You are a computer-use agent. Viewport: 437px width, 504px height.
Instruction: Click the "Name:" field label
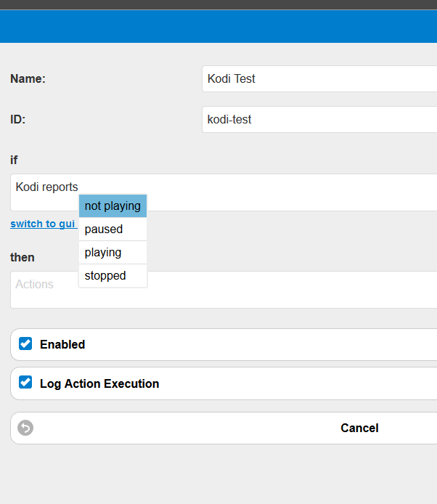click(x=28, y=78)
